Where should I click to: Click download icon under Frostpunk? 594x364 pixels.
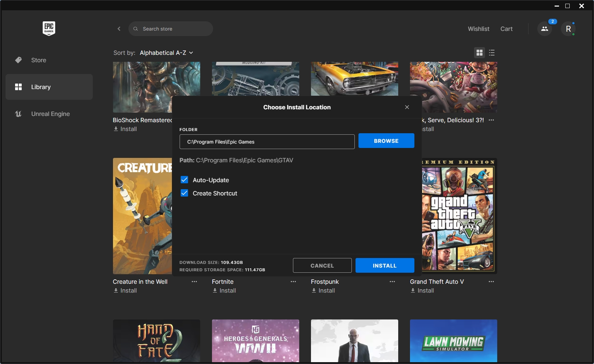314,290
